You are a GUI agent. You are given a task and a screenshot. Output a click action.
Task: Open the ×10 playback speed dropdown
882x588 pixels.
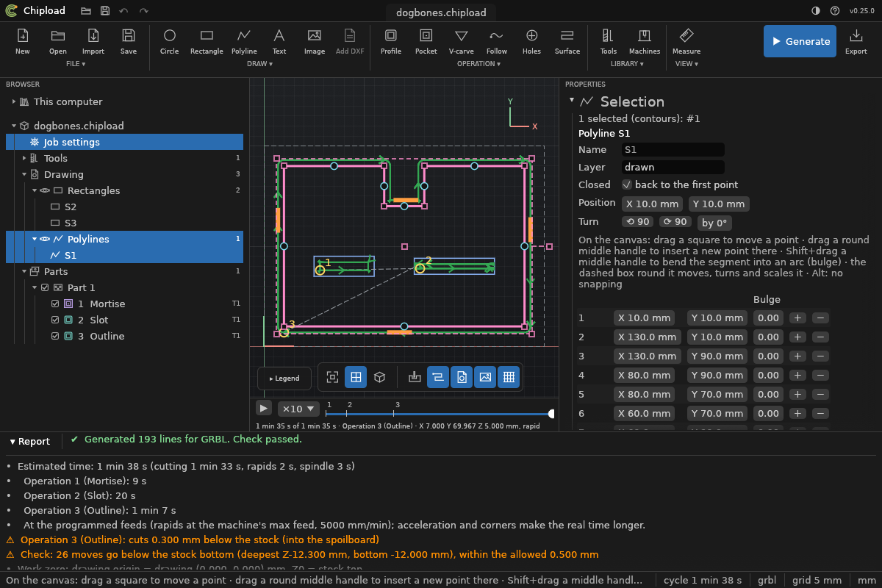point(298,409)
